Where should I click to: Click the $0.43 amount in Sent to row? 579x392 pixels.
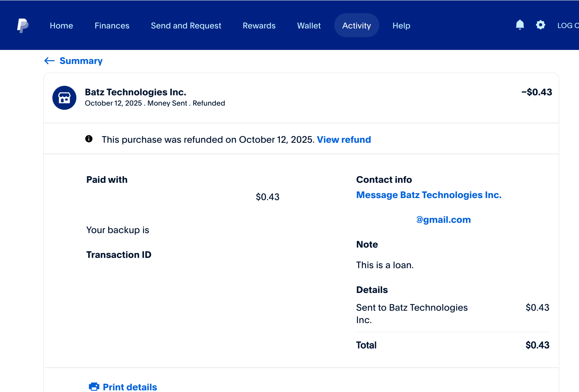[x=537, y=307]
